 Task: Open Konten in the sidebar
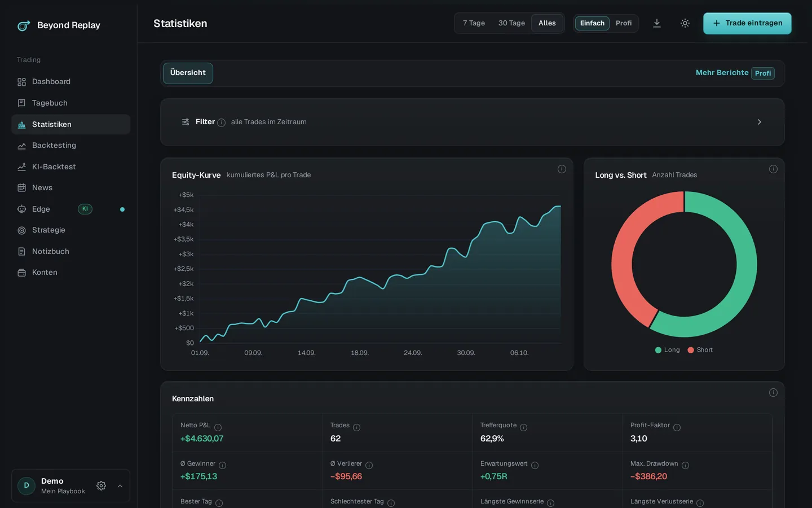point(70,272)
